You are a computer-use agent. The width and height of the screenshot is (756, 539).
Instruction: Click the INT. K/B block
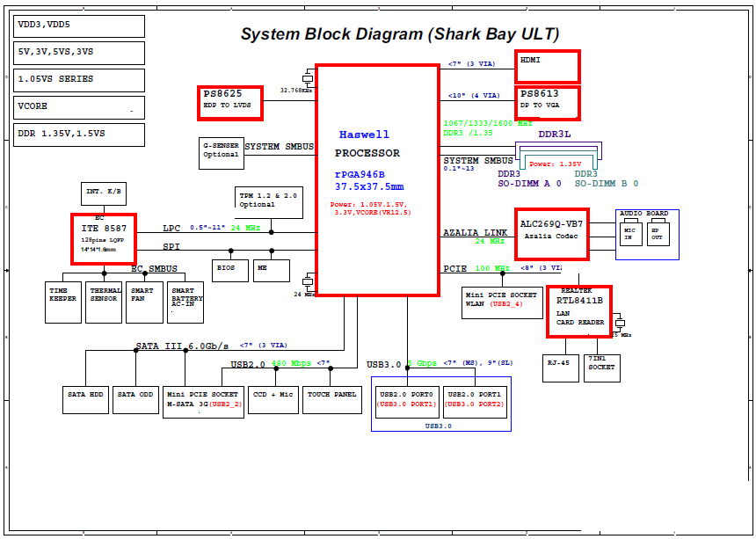pos(104,193)
